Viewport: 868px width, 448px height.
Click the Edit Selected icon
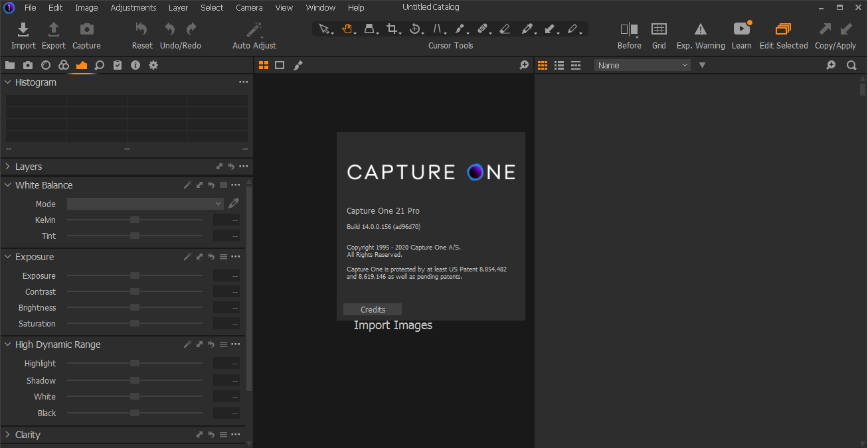click(783, 29)
